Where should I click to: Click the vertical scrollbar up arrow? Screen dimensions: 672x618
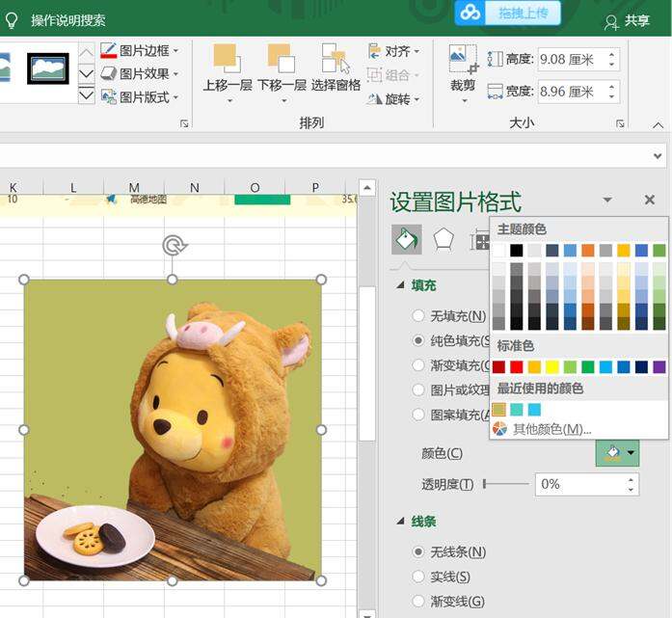coord(367,188)
